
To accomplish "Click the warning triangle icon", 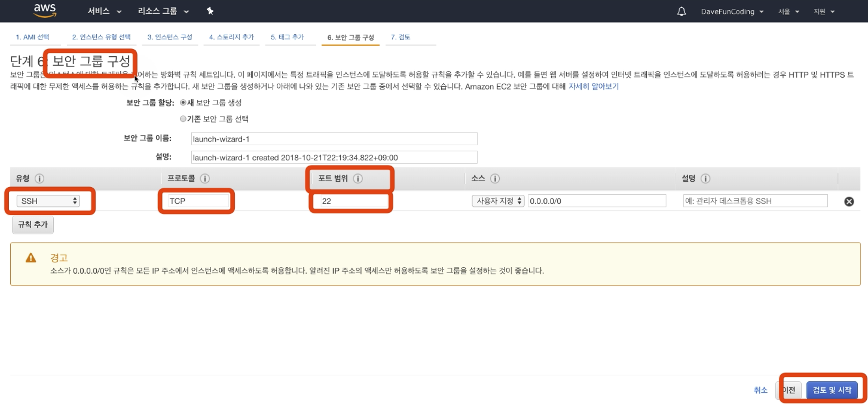I will point(30,258).
